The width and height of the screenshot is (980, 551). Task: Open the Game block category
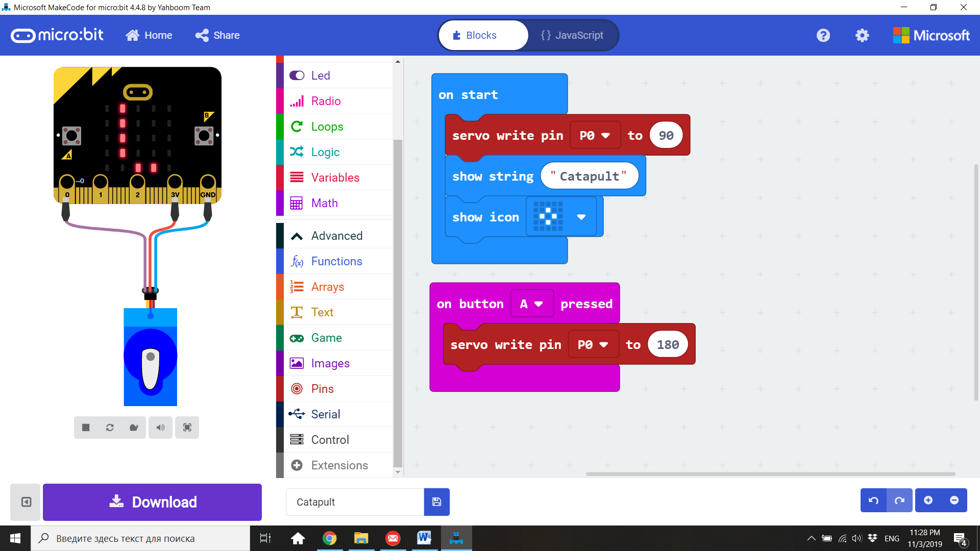(335, 338)
